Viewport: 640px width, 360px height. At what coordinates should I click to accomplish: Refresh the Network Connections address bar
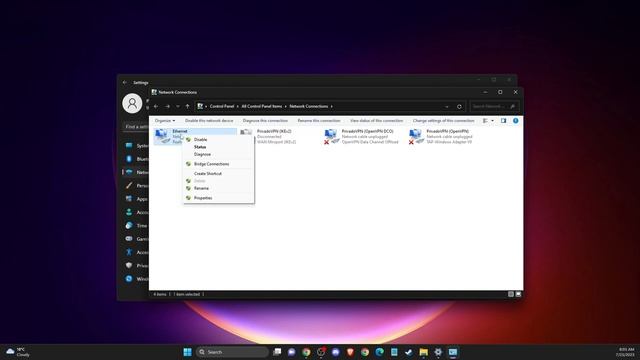[x=459, y=107]
